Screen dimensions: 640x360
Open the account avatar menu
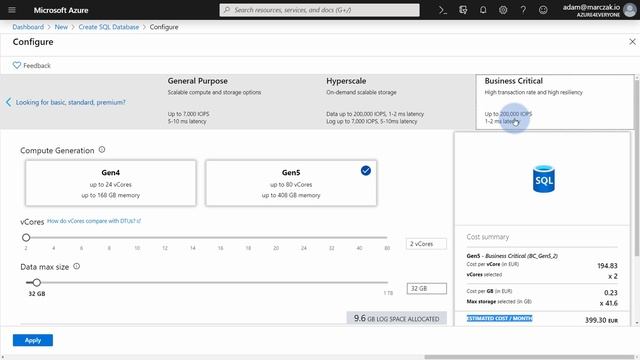click(629, 10)
